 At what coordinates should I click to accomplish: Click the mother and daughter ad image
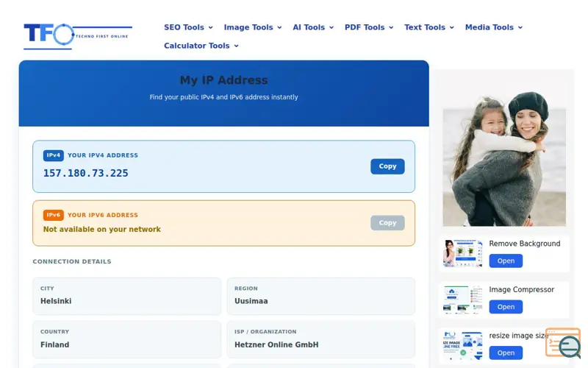pyautogui.click(x=504, y=159)
